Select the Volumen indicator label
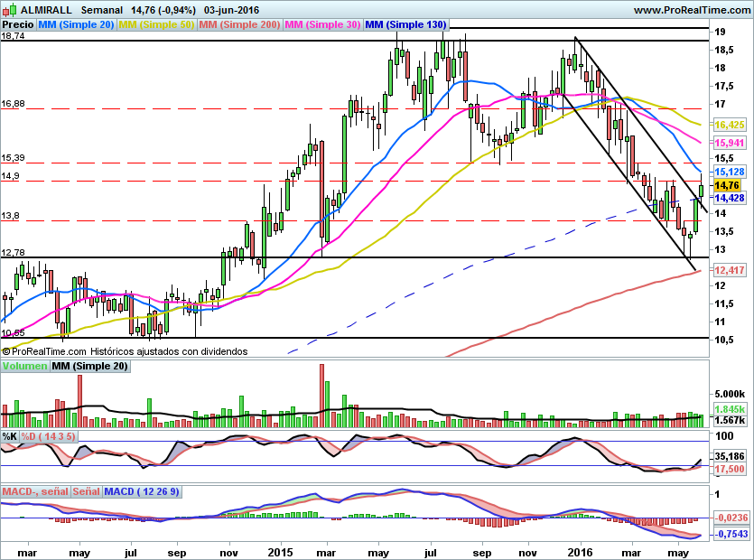 pyautogui.click(x=24, y=366)
